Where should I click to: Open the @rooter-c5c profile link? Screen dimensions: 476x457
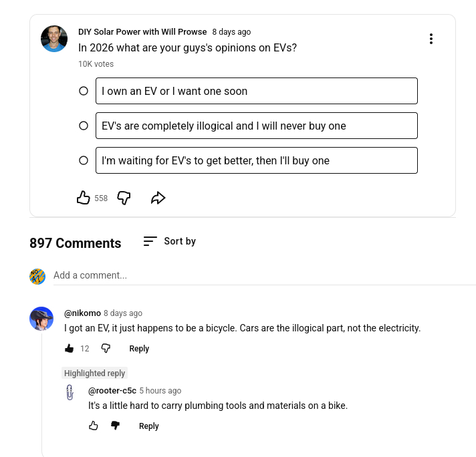[112, 391]
